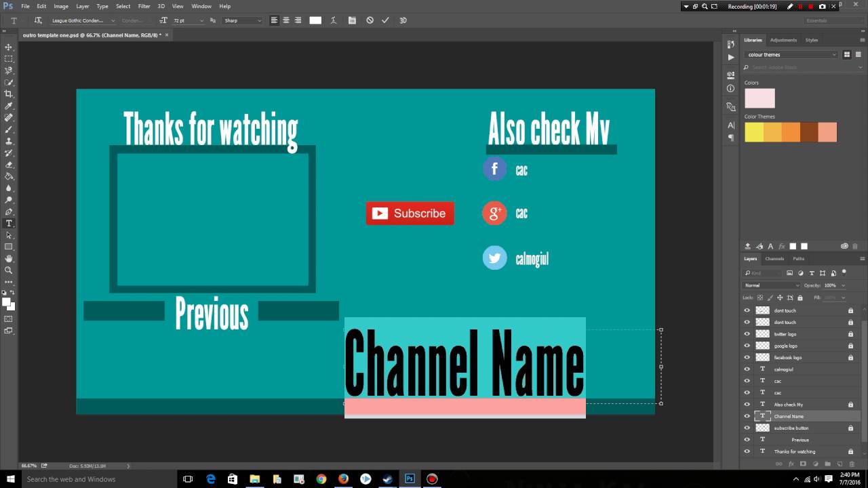This screenshot has height=488, width=868.
Task: Add layer mask icon
Action: point(803,464)
